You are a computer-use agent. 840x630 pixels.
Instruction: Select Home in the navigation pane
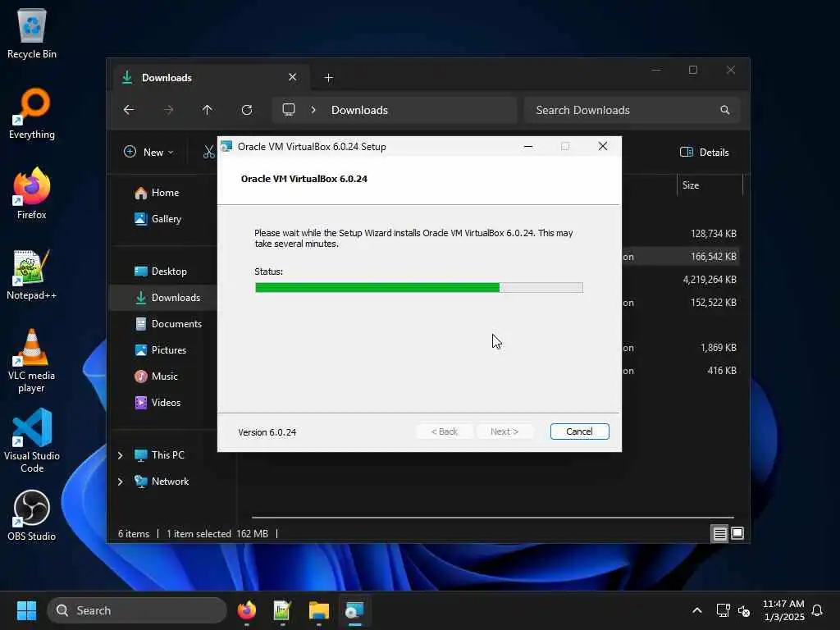tap(163, 192)
